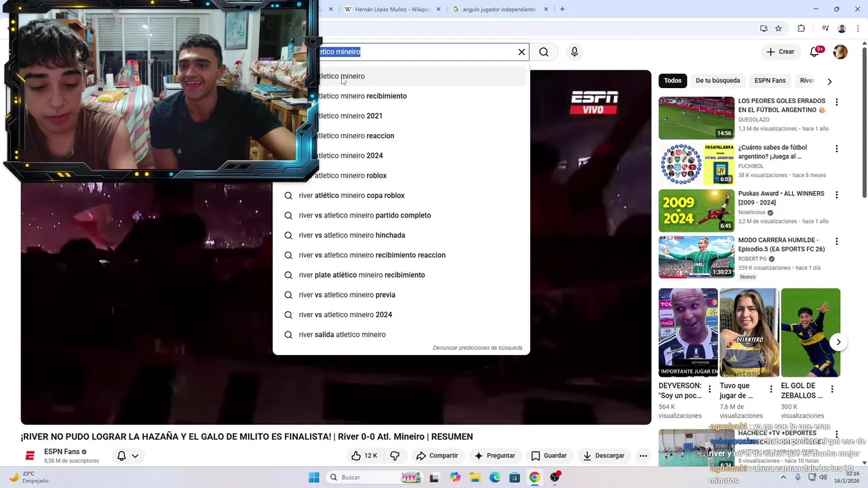
Task: Show more filter chips with right arrow
Action: point(829,81)
